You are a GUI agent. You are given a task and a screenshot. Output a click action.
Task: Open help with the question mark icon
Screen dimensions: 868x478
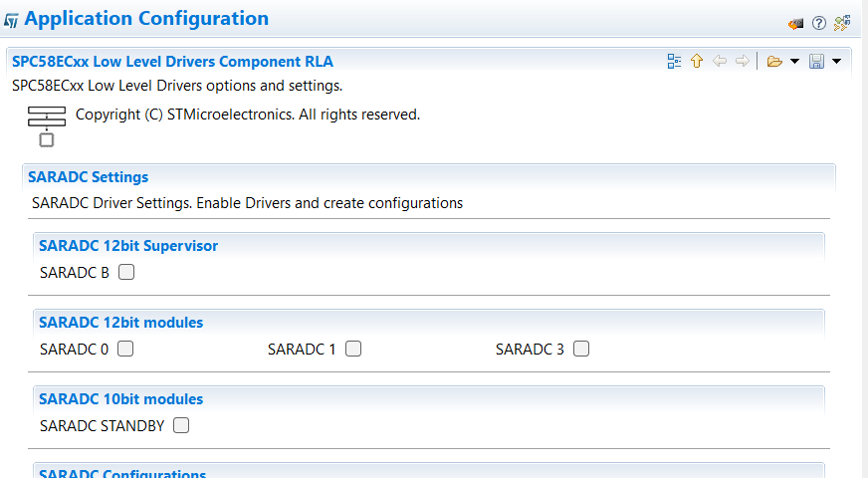coord(819,23)
